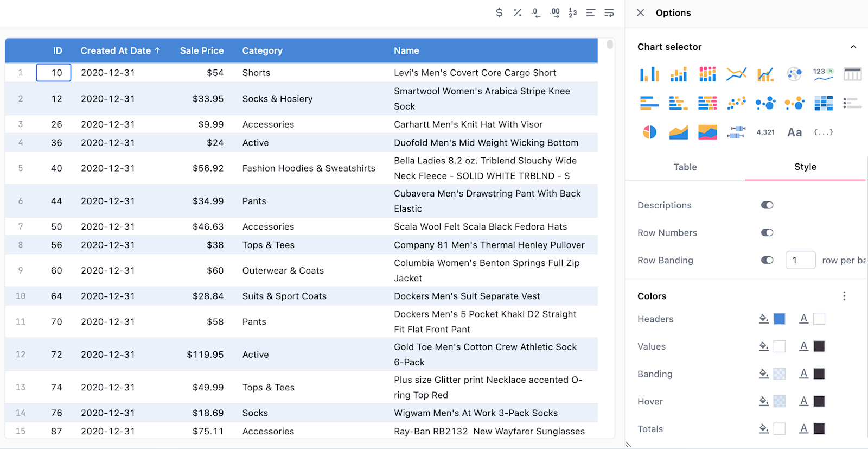Apply currency format with dollar icon
The height and width of the screenshot is (449, 868).
click(499, 12)
